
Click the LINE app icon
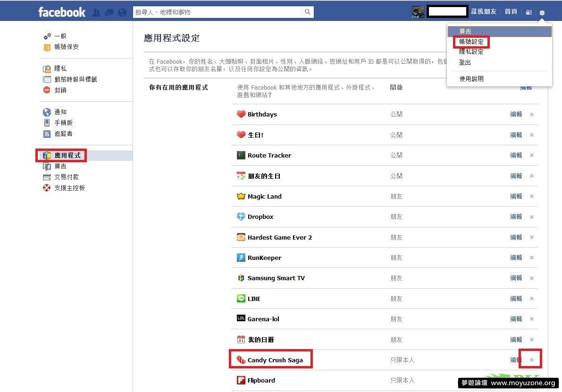pyautogui.click(x=241, y=299)
